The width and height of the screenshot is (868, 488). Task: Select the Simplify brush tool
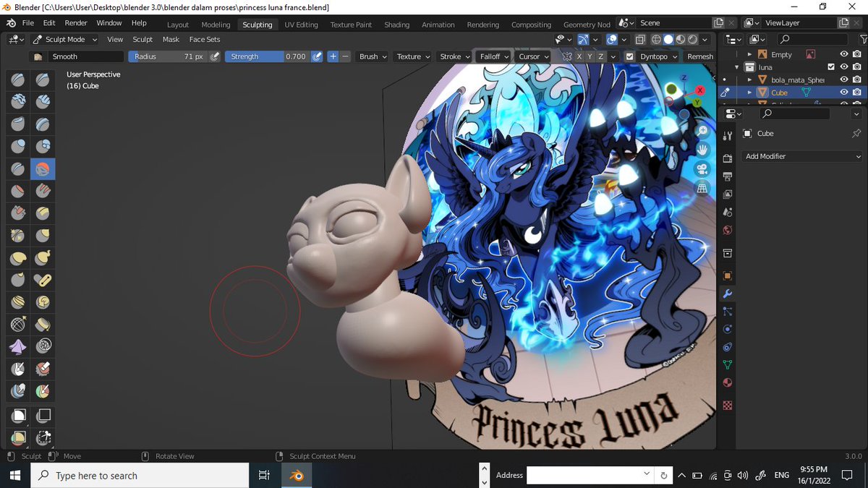tap(43, 347)
